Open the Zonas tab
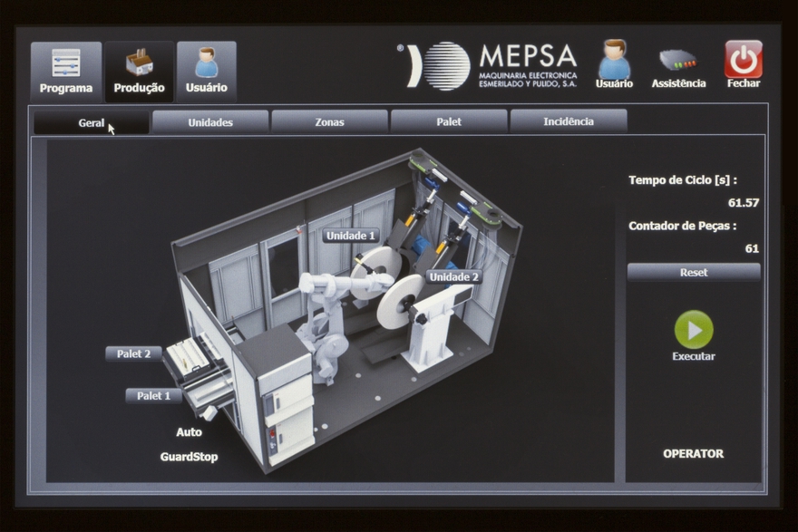 [329, 122]
